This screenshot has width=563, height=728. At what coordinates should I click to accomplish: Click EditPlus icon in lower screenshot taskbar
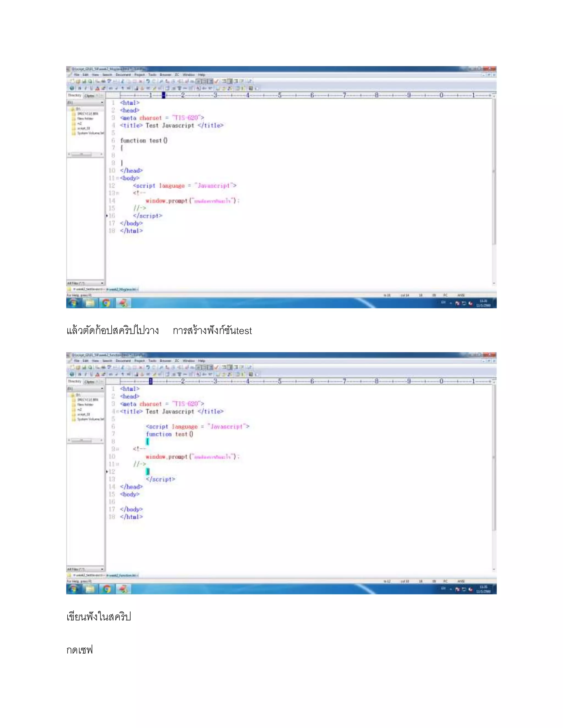pyautogui.click(x=123, y=589)
